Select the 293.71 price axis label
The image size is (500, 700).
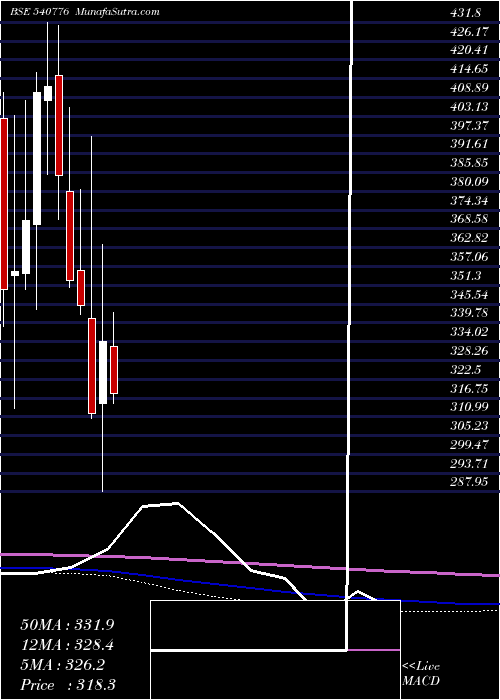pos(469,463)
